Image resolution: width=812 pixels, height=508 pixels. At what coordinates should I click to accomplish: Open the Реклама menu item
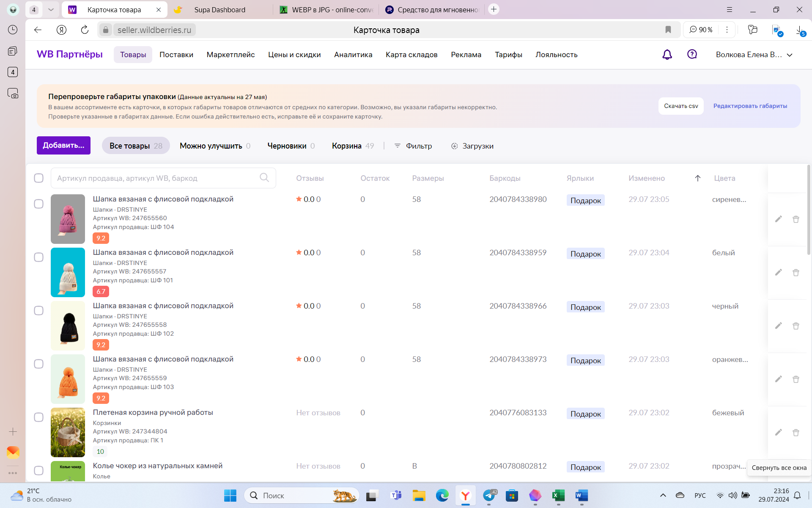pyautogui.click(x=466, y=55)
